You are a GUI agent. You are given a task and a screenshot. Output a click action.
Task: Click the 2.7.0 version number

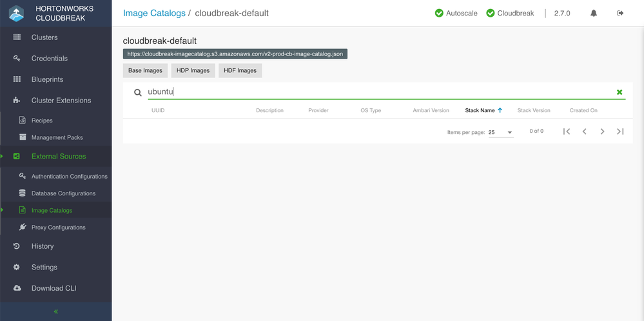[x=562, y=13]
